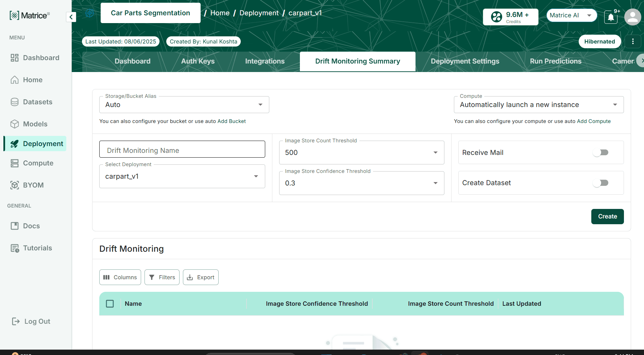644x355 pixels.
Task: Click the Datasets sidebar icon
Action: point(15,102)
